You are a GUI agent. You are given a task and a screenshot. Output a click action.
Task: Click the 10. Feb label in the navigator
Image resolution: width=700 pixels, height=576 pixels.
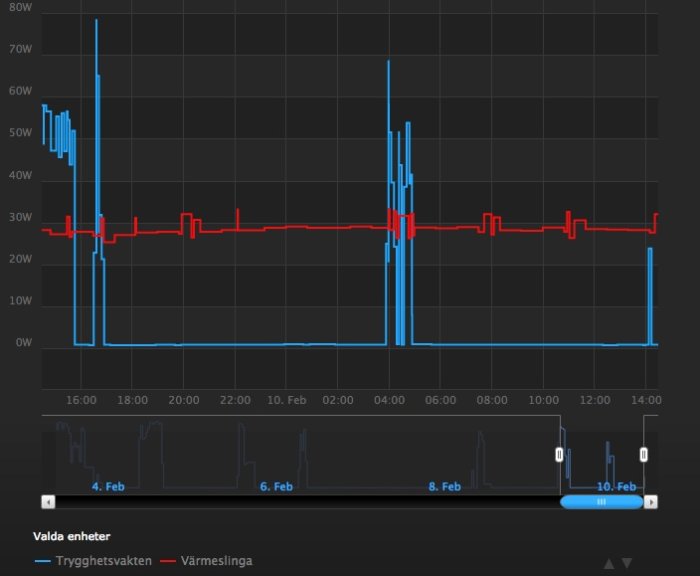coord(617,486)
